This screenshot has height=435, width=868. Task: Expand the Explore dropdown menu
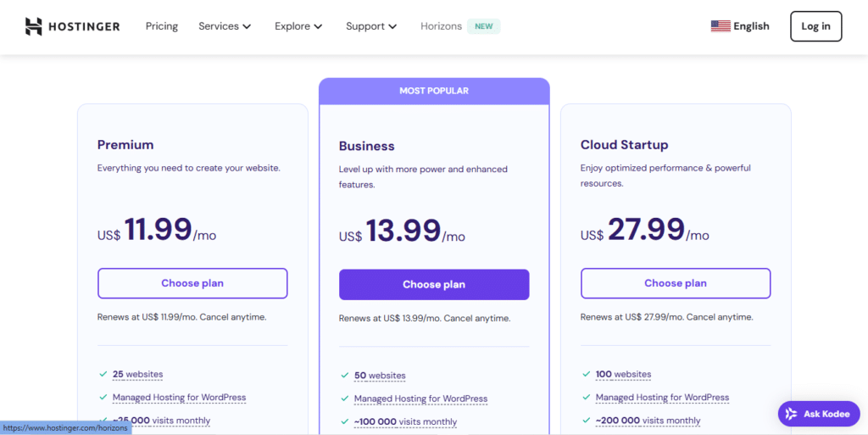pyautogui.click(x=298, y=26)
